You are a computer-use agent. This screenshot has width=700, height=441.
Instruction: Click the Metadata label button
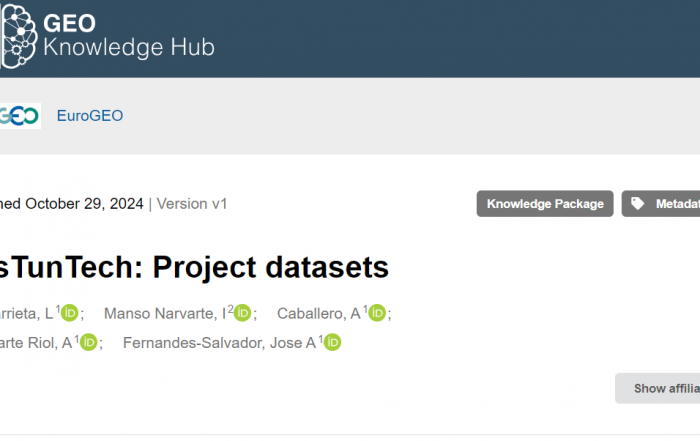(661, 204)
